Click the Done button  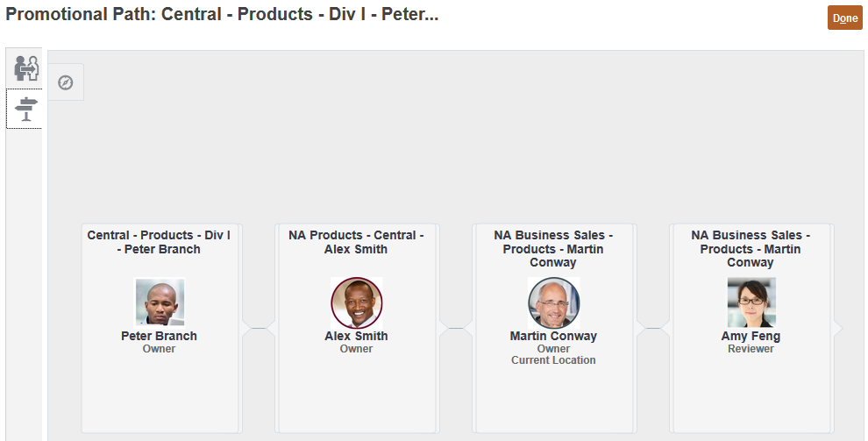pyautogui.click(x=845, y=18)
